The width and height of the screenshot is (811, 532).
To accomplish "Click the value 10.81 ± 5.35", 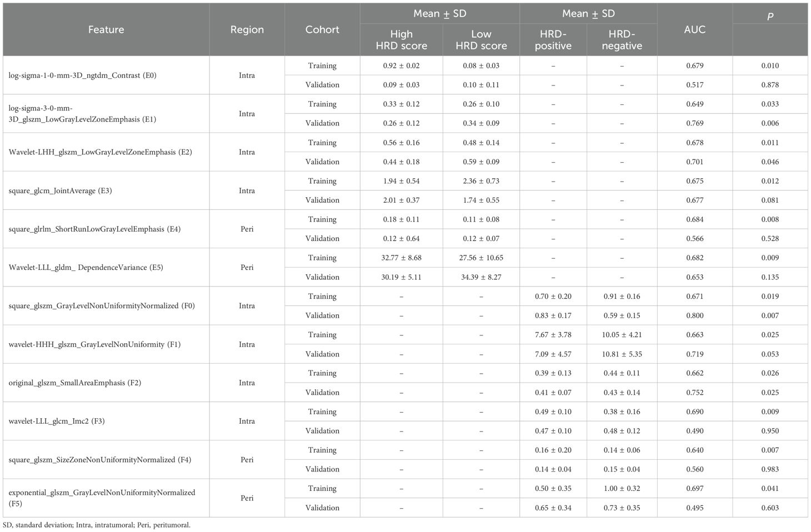I will 622,354.
